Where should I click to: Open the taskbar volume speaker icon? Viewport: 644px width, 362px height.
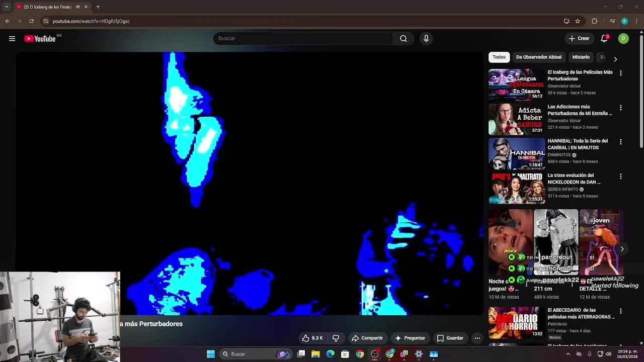point(608,354)
